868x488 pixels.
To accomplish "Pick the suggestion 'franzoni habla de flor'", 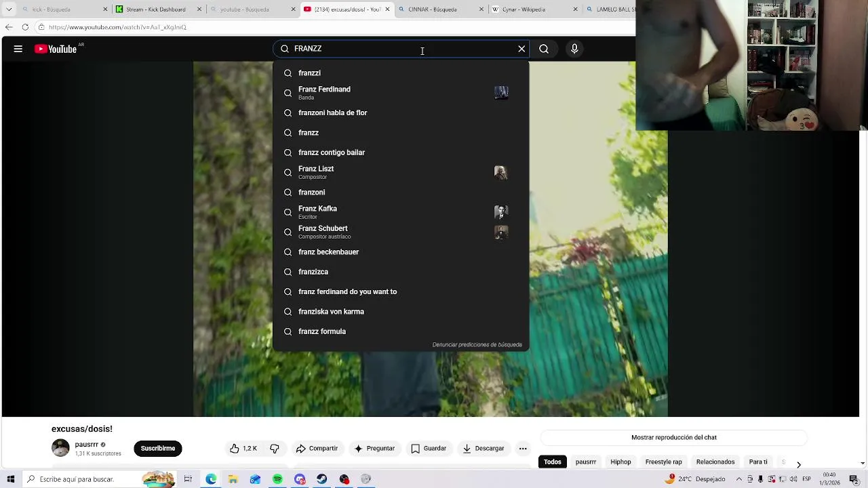I will tap(401, 113).
